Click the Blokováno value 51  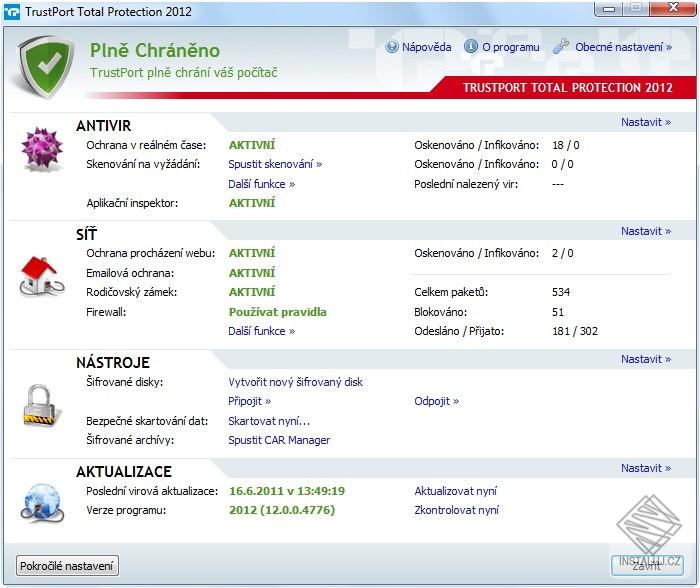558,312
